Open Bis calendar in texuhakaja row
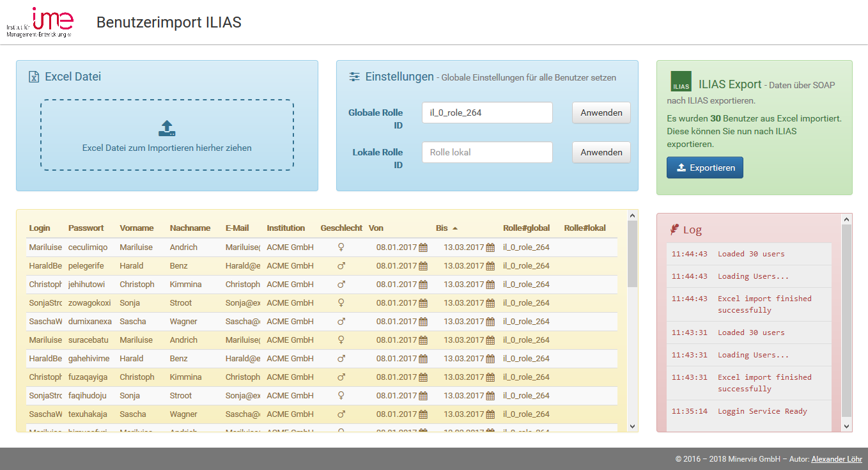The width and height of the screenshot is (868, 470). (x=490, y=414)
